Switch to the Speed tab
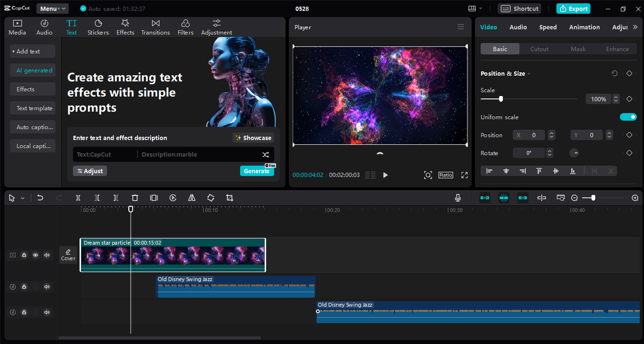Screen dimensions: 644x344 tap(548, 27)
